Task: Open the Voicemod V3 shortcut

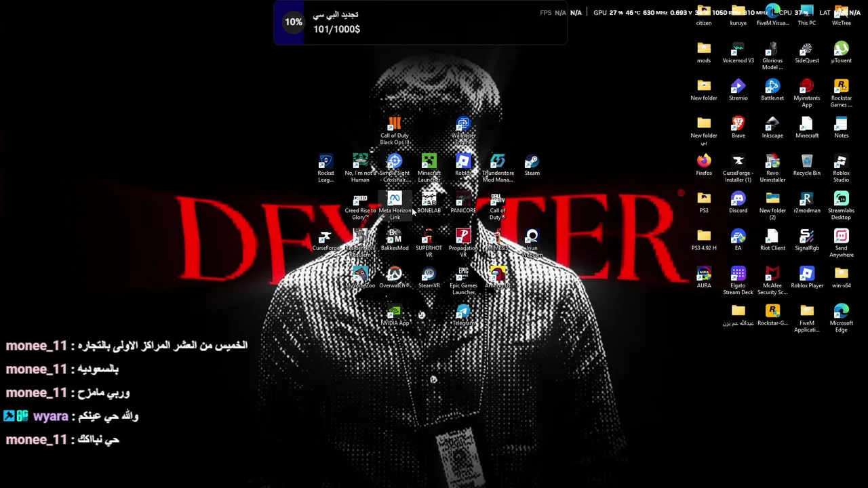Action: [738, 52]
